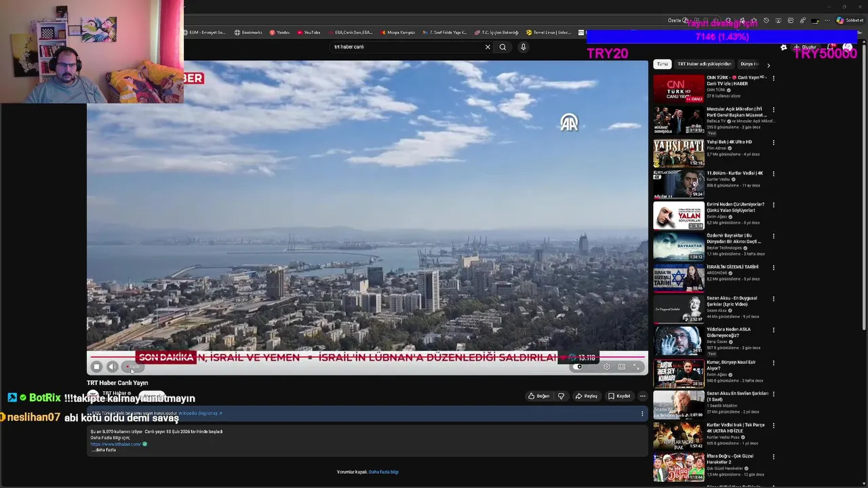
Task: Open CNN TÜRK Canlı Yayın thumbnail
Action: click(x=679, y=89)
